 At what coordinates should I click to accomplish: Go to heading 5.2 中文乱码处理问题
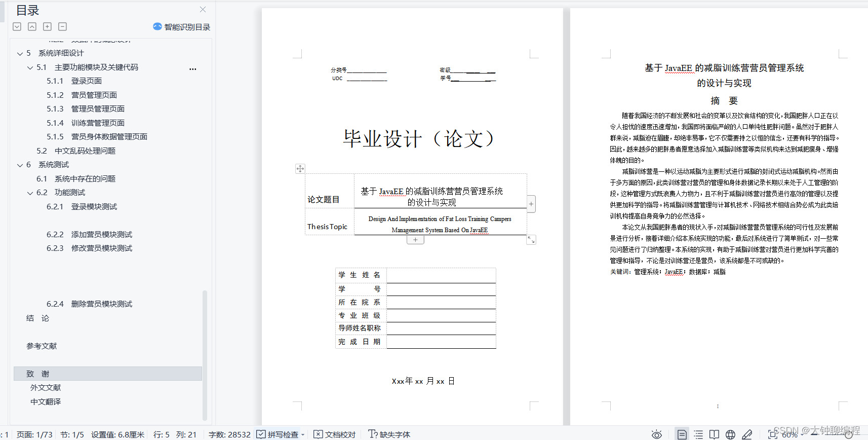[x=76, y=151]
